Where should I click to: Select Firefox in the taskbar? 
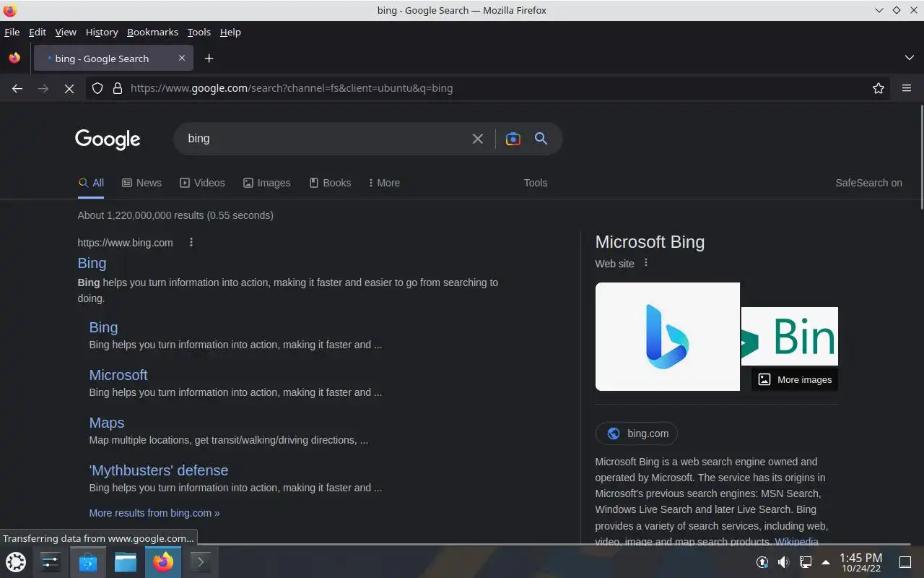pos(163,561)
